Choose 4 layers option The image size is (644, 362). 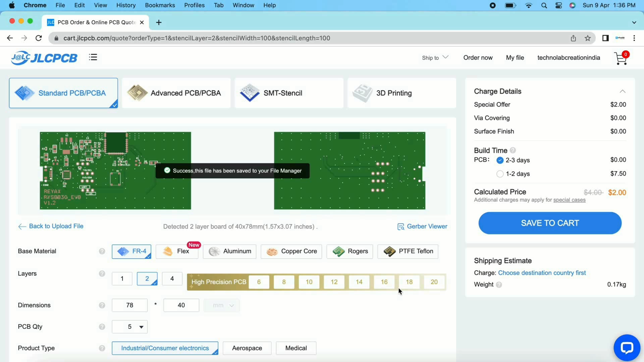click(172, 279)
